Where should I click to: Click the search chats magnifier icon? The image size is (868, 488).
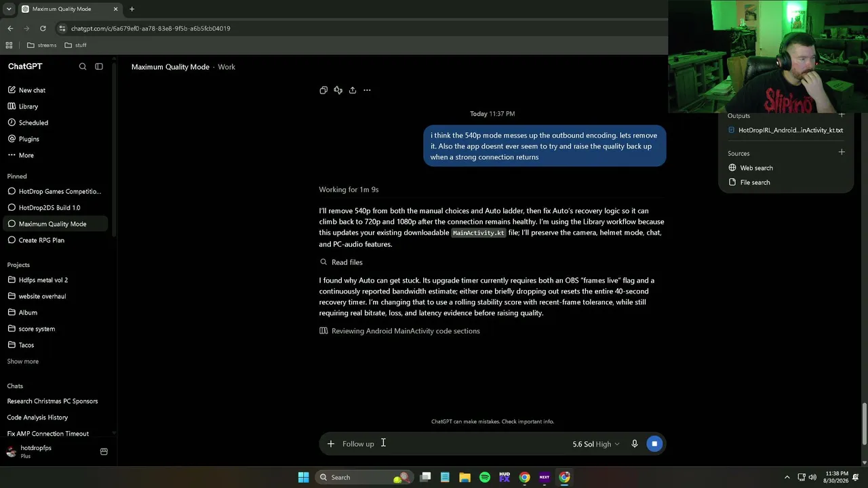(83, 66)
